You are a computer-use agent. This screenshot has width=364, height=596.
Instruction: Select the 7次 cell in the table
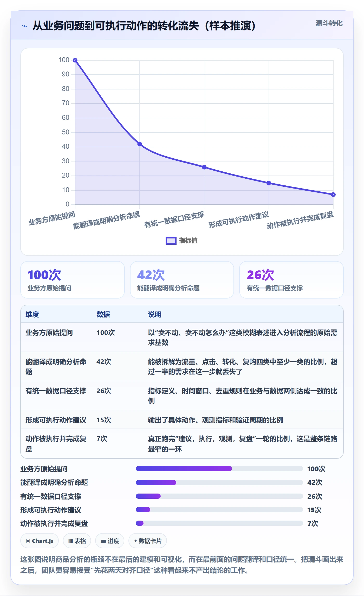click(x=102, y=439)
